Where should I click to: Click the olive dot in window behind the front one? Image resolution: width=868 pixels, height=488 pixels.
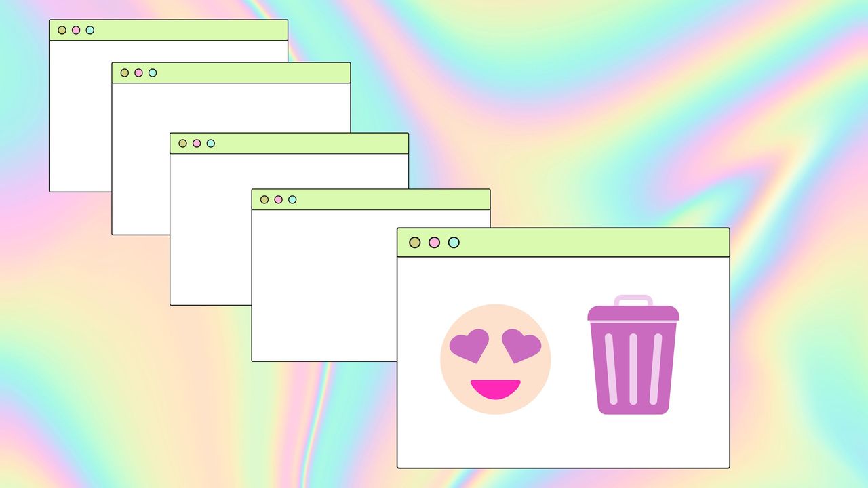pos(264,200)
